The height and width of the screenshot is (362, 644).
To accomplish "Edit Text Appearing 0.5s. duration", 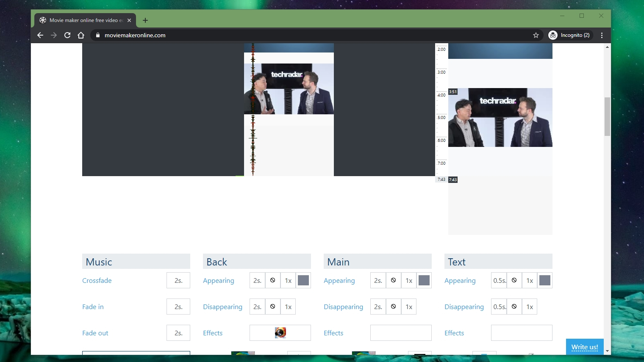I will (x=499, y=280).
